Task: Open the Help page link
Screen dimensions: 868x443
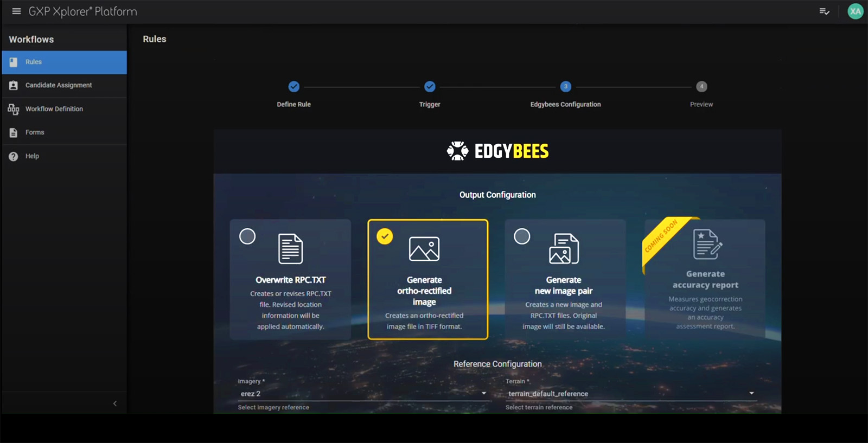Action: (32, 156)
